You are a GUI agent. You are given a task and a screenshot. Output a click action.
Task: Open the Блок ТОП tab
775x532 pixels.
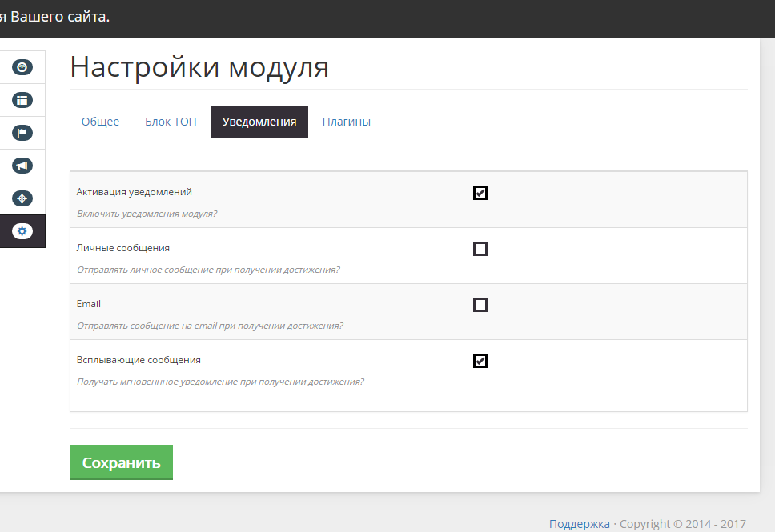point(171,122)
